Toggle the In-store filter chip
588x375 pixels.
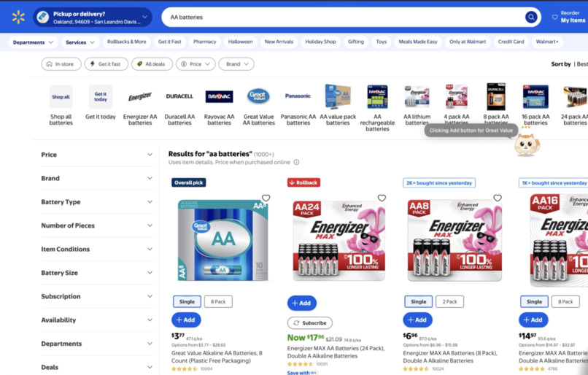[61, 64]
